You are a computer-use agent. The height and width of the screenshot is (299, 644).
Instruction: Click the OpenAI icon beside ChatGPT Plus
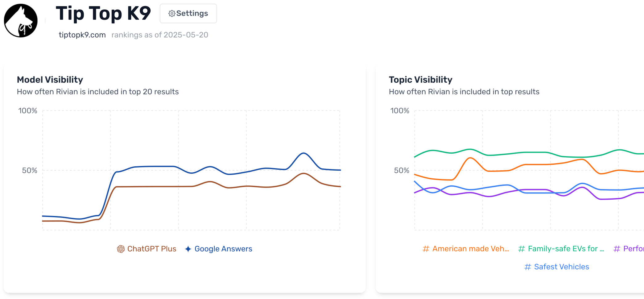point(121,249)
